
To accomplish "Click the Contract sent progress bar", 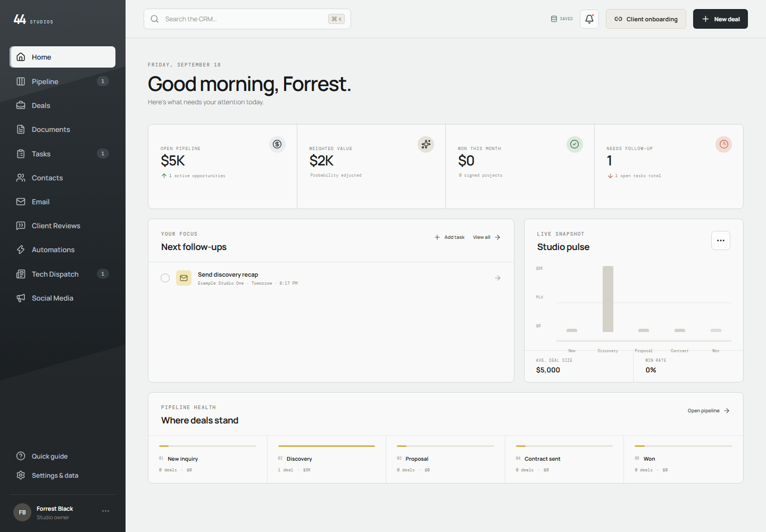I will [x=564, y=446].
